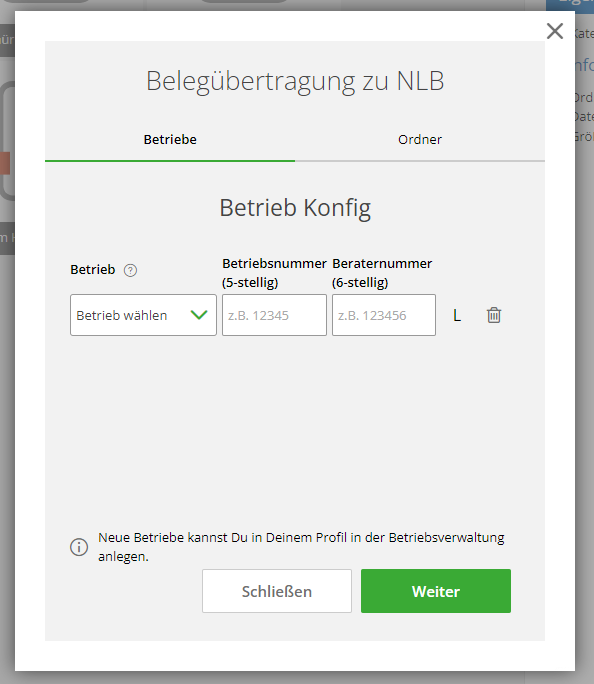The image size is (594, 684).
Task: Click the Betriebsnummer (5-stellig) label
Action: (274, 273)
